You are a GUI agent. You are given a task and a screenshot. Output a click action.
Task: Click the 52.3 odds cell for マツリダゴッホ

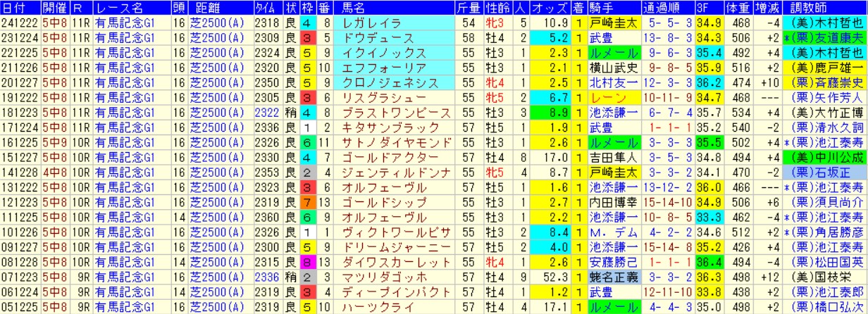click(x=550, y=277)
